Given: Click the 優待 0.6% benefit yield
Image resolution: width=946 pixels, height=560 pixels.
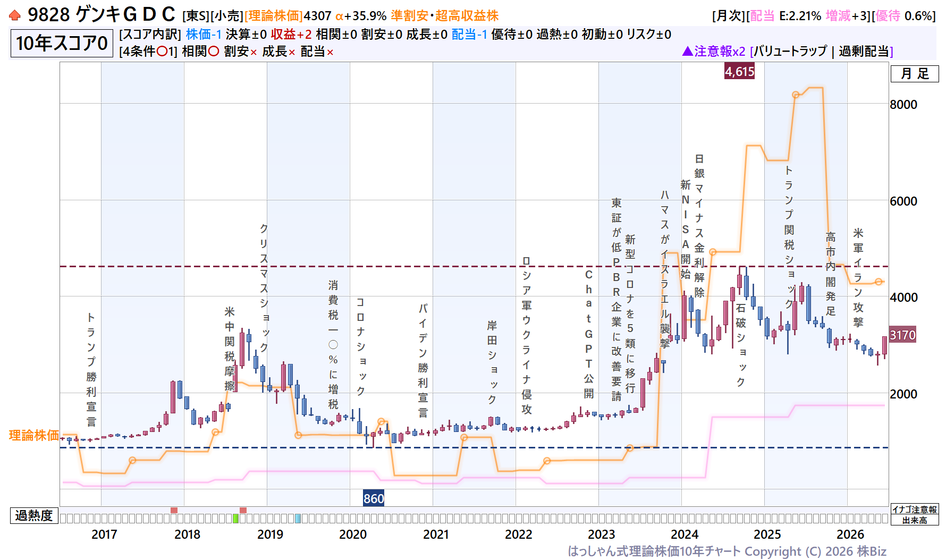Looking at the screenshot, I should pos(903,16).
